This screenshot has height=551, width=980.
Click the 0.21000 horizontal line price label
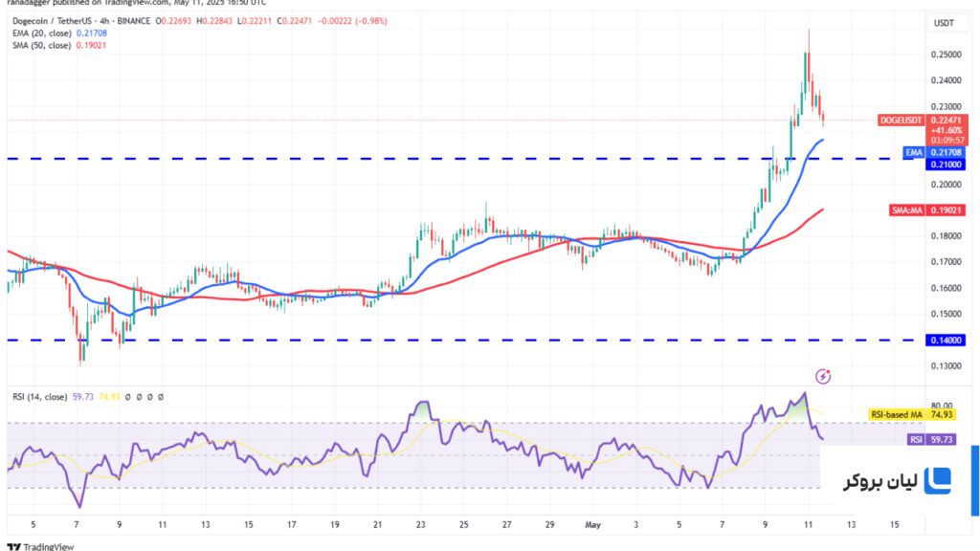pyautogui.click(x=947, y=165)
